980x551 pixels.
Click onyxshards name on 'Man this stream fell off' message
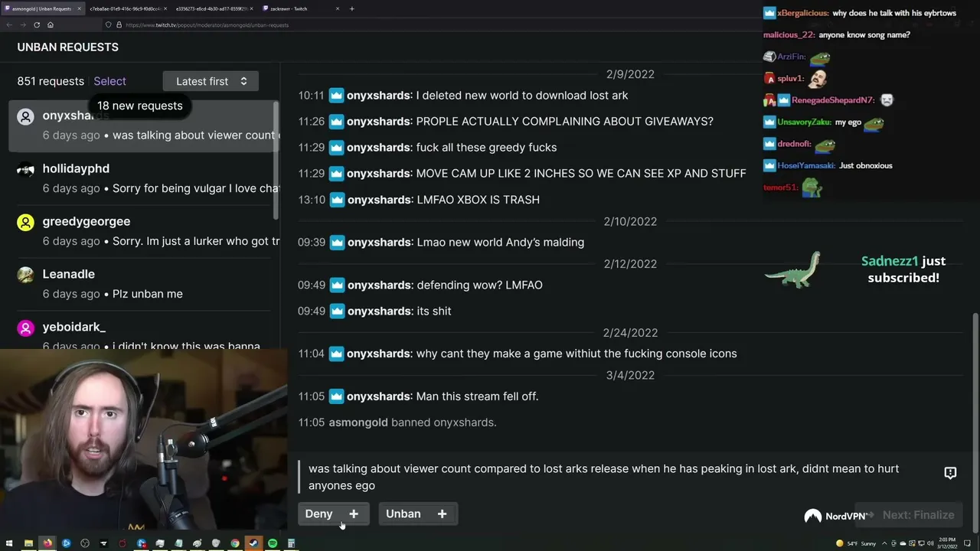coord(380,396)
